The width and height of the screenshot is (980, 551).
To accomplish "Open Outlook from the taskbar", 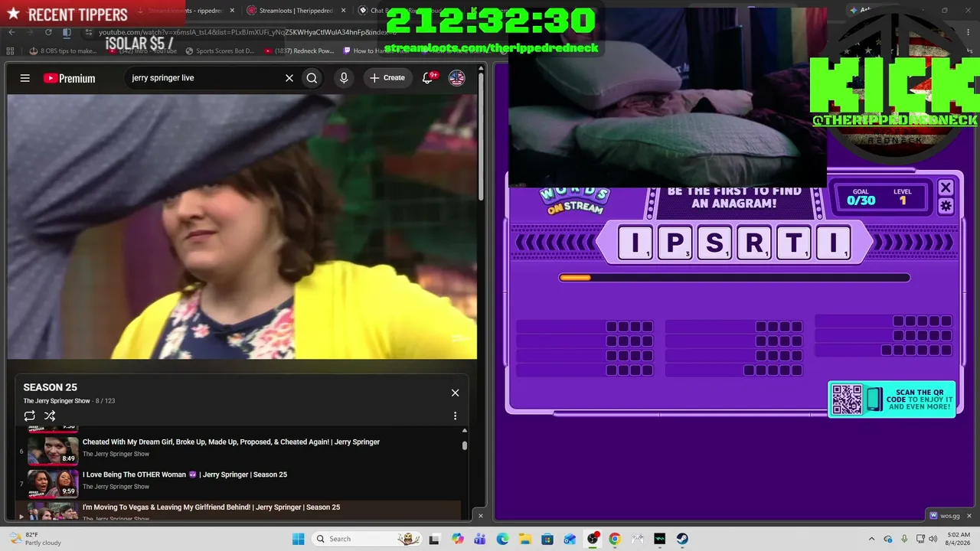I will click(x=570, y=539).
